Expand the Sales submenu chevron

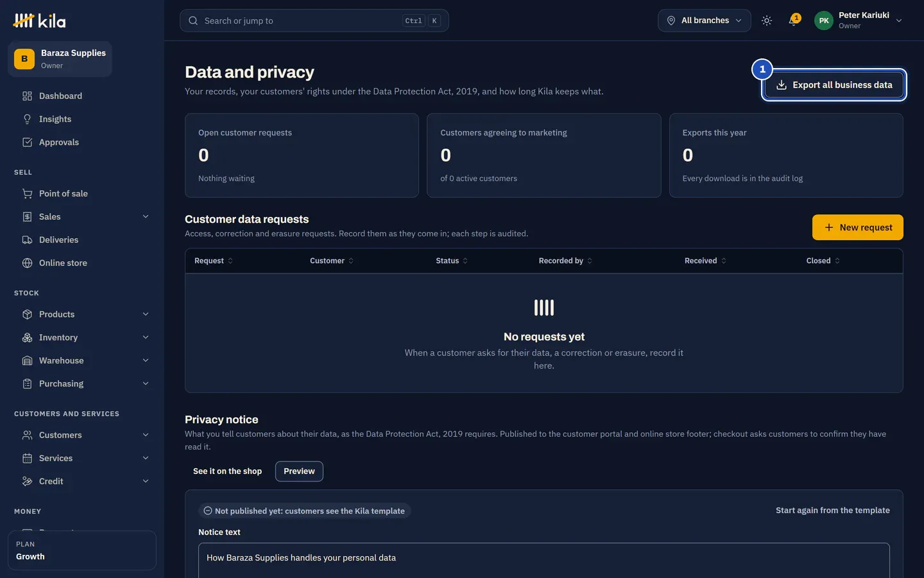146,216
